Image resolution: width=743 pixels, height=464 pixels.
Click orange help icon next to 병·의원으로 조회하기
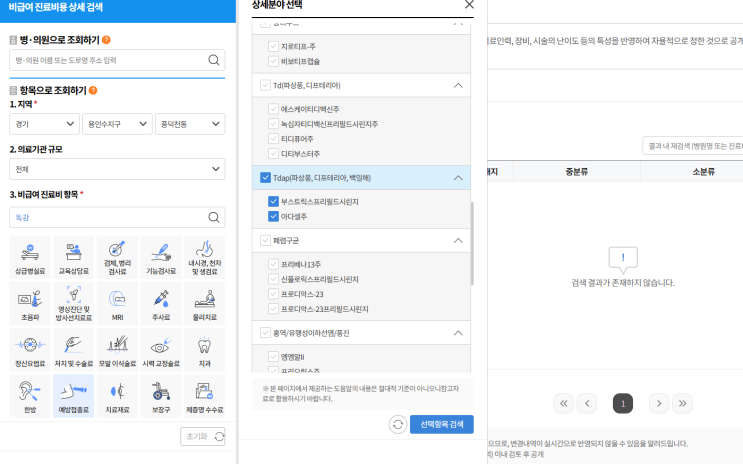(x=106, y=40)
